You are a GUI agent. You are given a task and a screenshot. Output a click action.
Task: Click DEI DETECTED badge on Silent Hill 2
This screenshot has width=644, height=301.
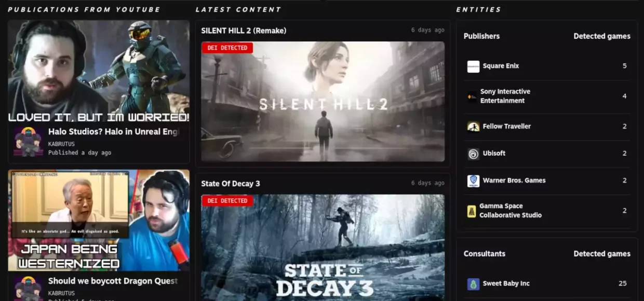click(227, 48)
